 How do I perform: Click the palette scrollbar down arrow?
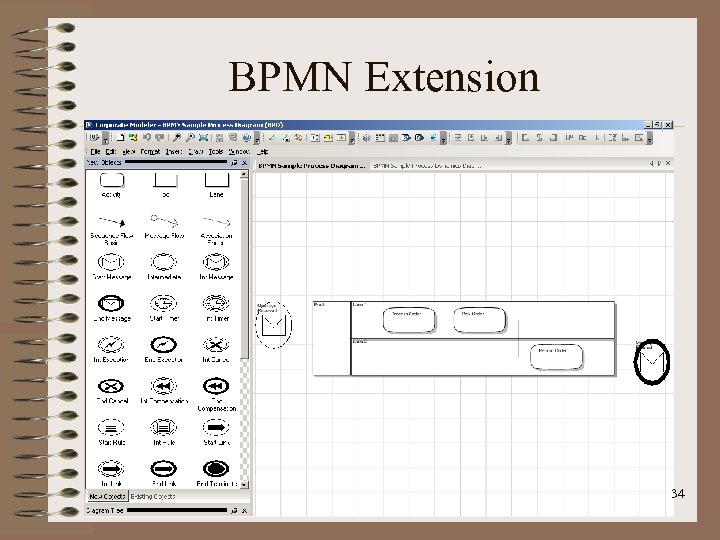pyautogui.click(x=244, y=484)
